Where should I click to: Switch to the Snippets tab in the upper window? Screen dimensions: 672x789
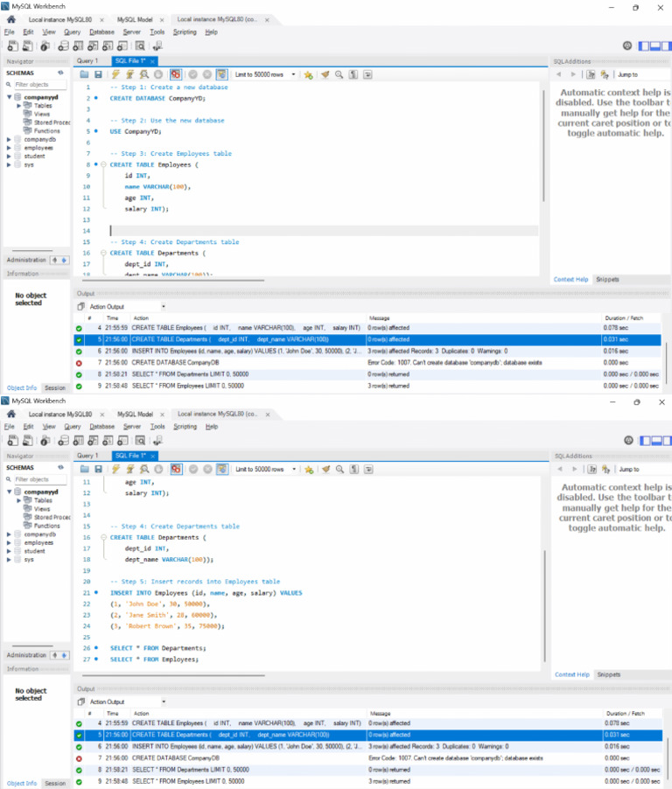click(607, 279)
